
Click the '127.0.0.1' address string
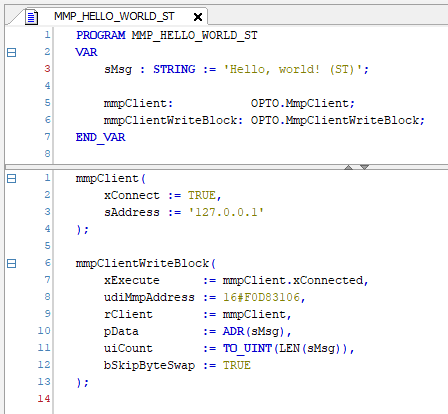(226, 212)
